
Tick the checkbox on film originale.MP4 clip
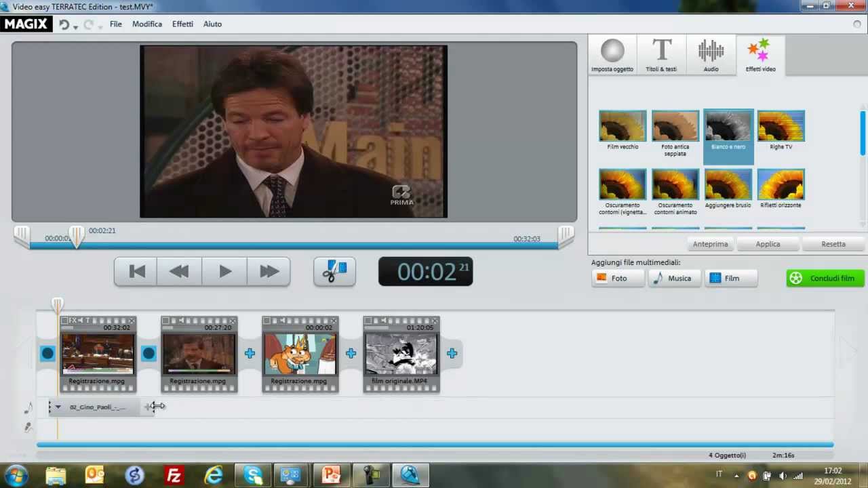pyautogui.click(x=368, y=321)
